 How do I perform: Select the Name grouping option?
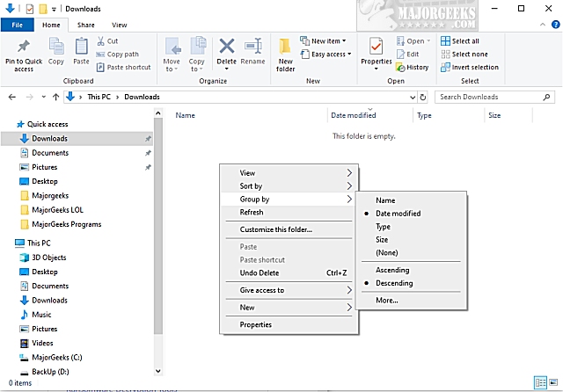tap(385, 200)
